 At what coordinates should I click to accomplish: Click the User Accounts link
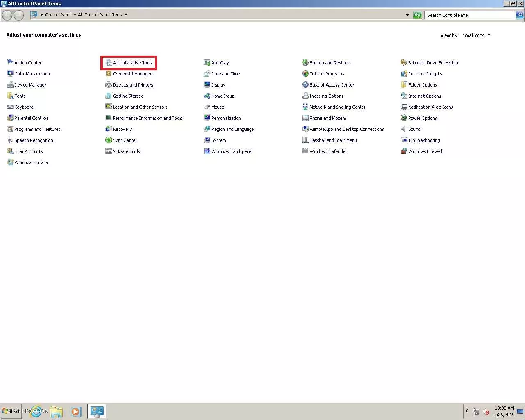click(29, 151)
